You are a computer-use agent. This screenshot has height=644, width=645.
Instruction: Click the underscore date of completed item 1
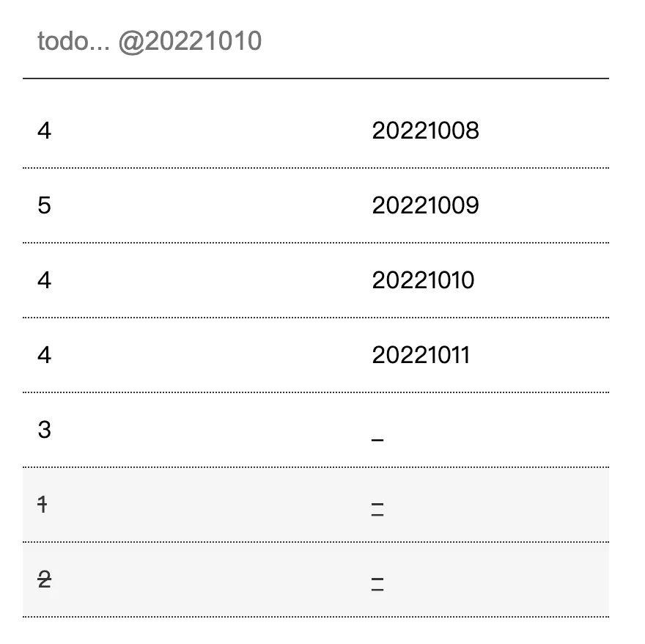click(x=377, y=509)
